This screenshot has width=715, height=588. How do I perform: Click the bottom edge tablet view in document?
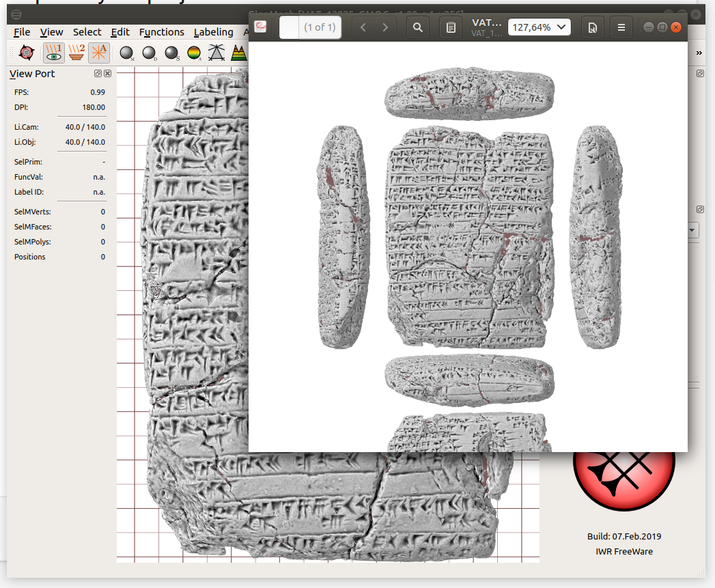tap(470, 381)
